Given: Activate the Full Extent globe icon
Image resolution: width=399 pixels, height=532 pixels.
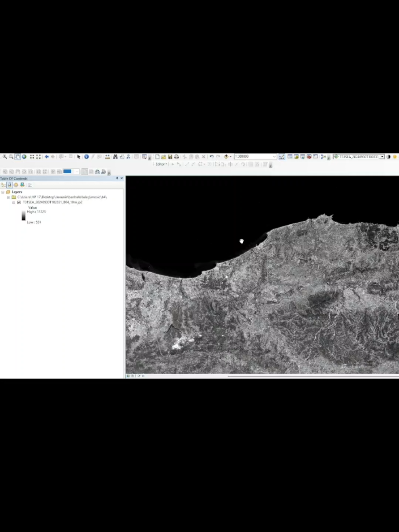Looking at the screenshot, I should click(24, 157).
